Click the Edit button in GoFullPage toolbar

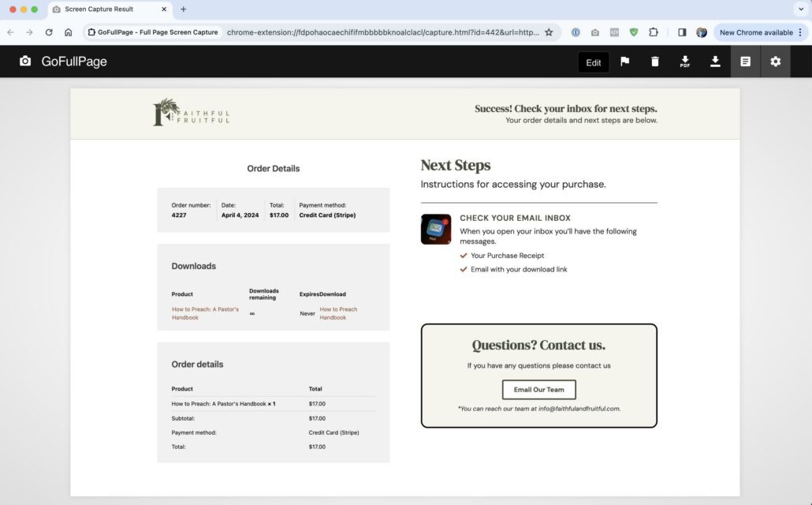tap(593, 62)
